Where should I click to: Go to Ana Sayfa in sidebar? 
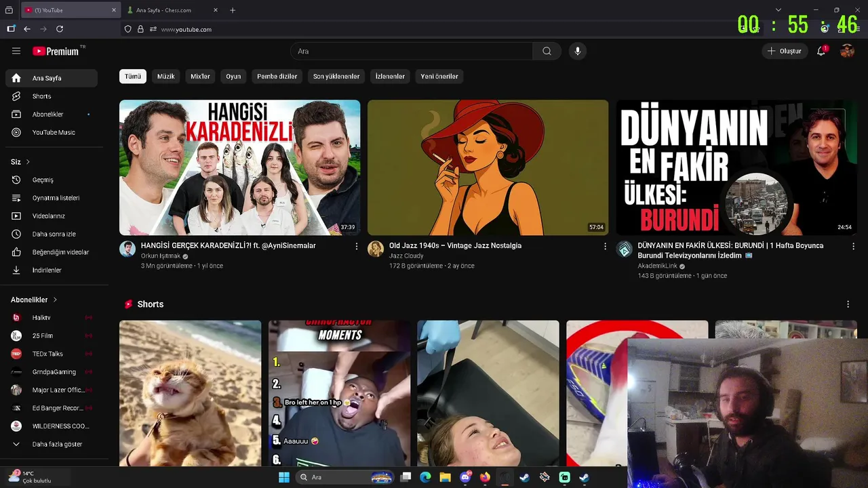[52, 78]
